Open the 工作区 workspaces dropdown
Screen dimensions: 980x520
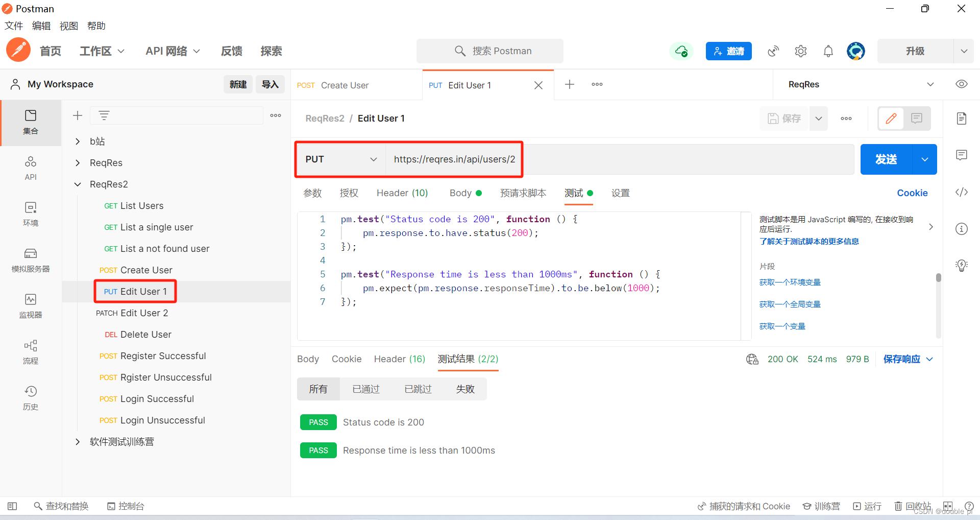pos(102,51)
